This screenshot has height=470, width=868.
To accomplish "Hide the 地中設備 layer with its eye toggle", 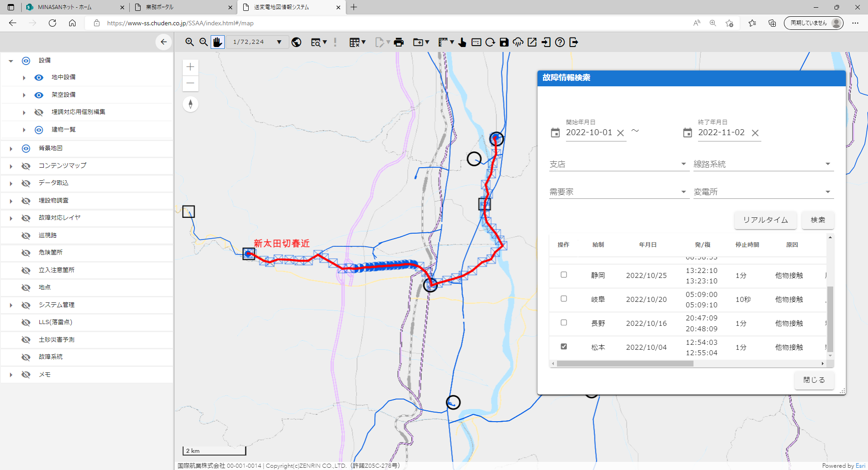I will [x=38, y=77].
